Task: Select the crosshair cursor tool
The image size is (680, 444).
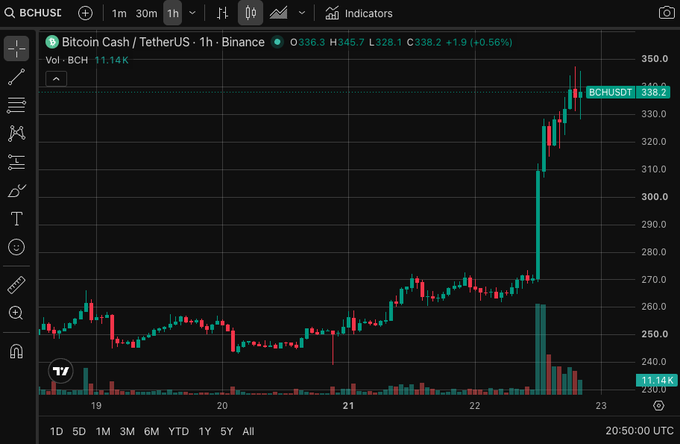Action: [x=16, y=48]
